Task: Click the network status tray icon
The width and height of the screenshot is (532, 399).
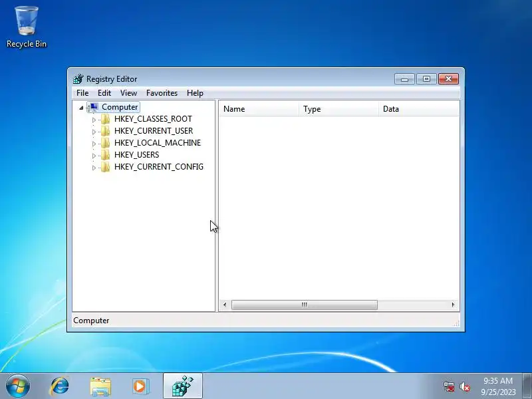Action: [x=449, y=386]
